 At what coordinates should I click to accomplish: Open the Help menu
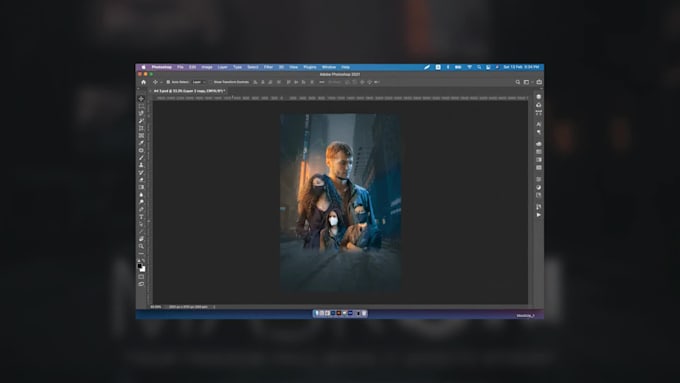click(345, 67)
